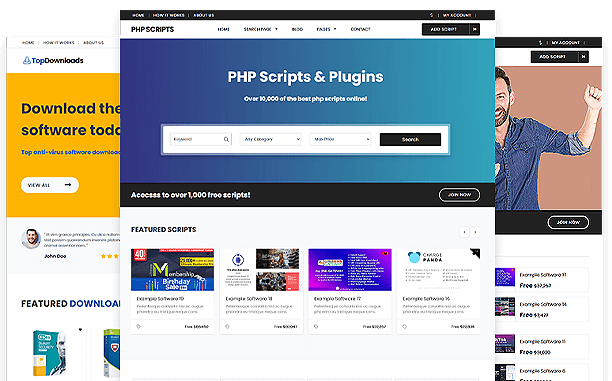This screenshot has height=381, width=612.
Task: Click HOW IT WORKS in the TopDownloads top bar
Action: tap(59, 43)
